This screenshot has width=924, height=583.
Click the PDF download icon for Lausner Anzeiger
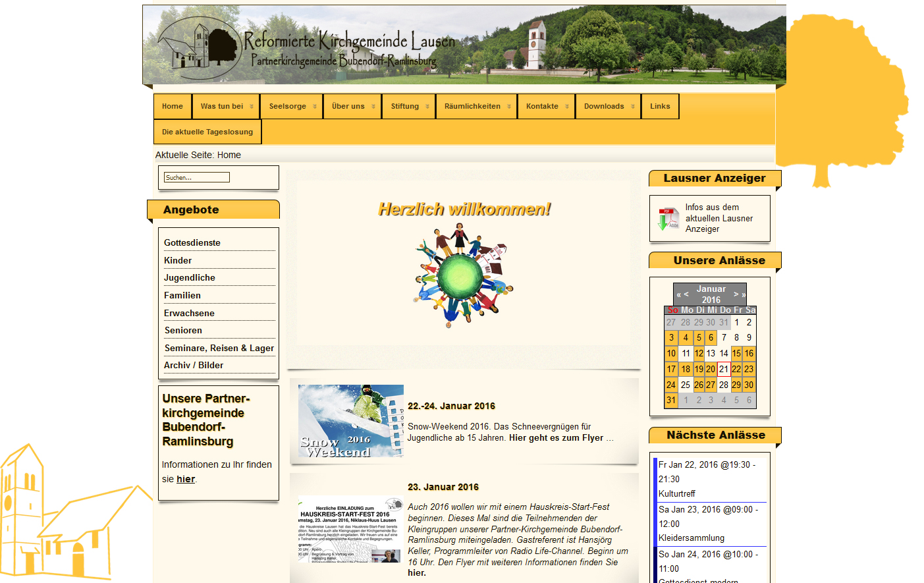pos(668,219)
